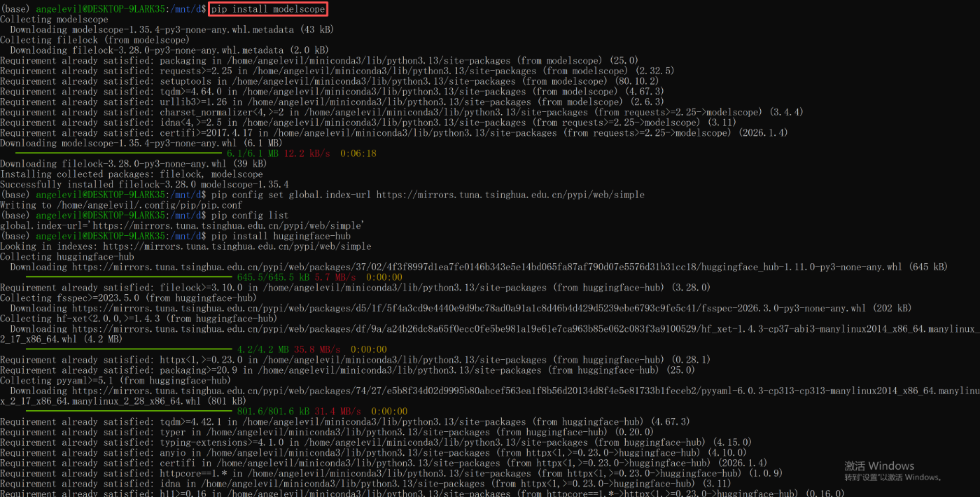The image size is (980, 497).
Task: Click 'Installing collected packages: filelock, modelscope'
Action: tap(132, 174)
